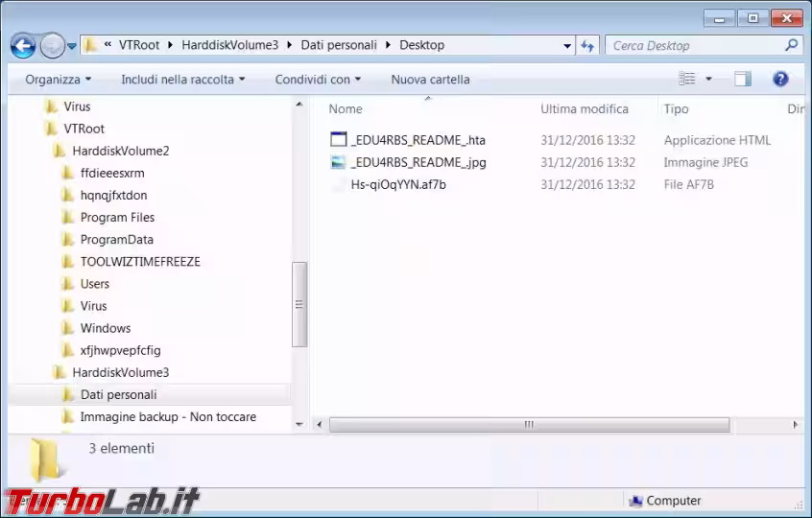Click navigation pane scroll down arrow

(x=299, y=424)
